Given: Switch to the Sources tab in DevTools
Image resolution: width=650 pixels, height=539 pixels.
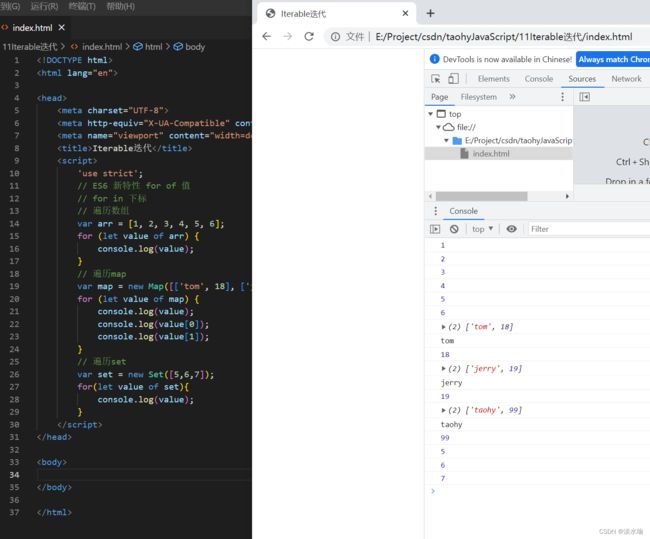Looking at the screenshot, I should (582, 79).
